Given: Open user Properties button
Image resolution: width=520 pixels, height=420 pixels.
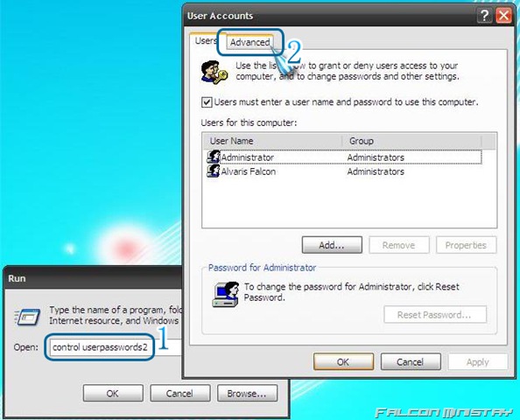Looking at the screenshot, I should coord(466,245).
